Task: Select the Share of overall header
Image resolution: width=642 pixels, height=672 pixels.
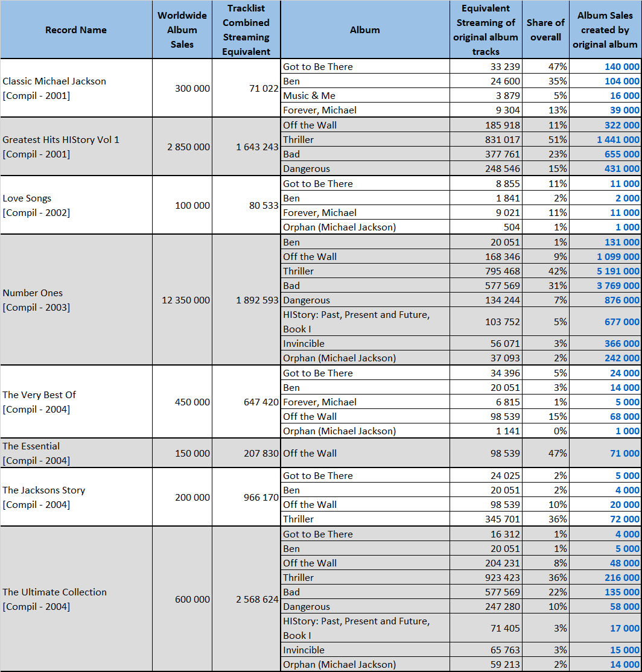Action: point(545,30)
